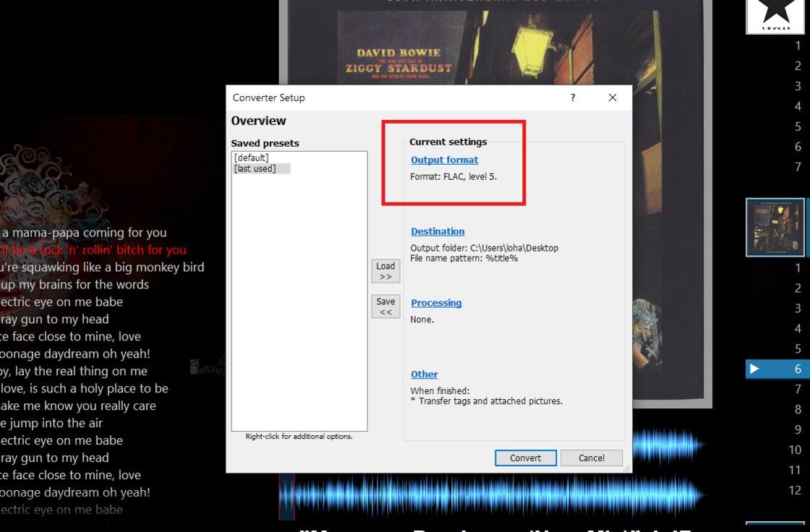
Task: Click the Ziggy Stardust album thumbnail in playlist
Action: tap(775, 227)
